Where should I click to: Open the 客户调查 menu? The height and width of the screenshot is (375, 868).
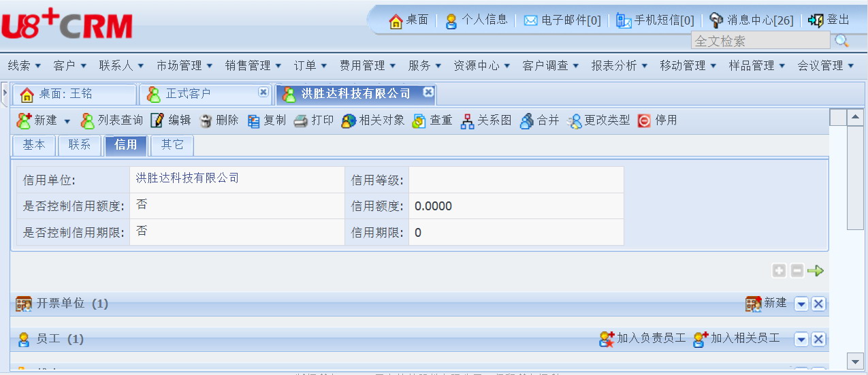click(x=551, y=65)
